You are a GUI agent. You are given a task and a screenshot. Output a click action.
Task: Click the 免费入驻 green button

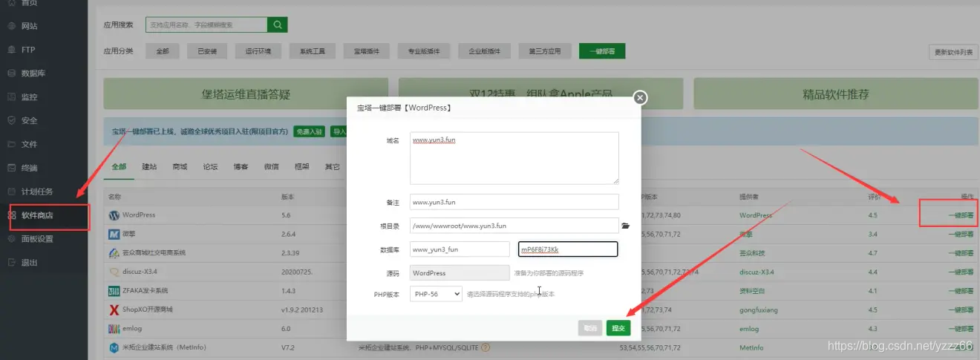(309, 131)
